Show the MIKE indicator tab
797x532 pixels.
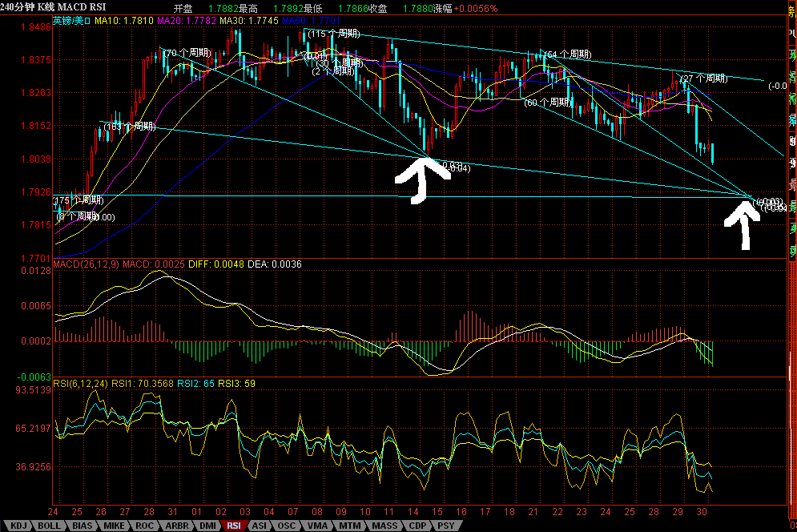point(114,526)
